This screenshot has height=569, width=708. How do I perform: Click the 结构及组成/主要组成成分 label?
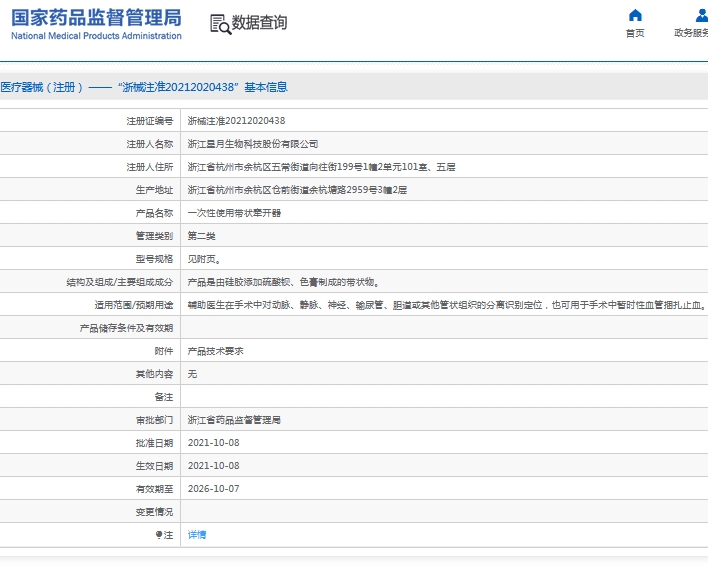120,282
